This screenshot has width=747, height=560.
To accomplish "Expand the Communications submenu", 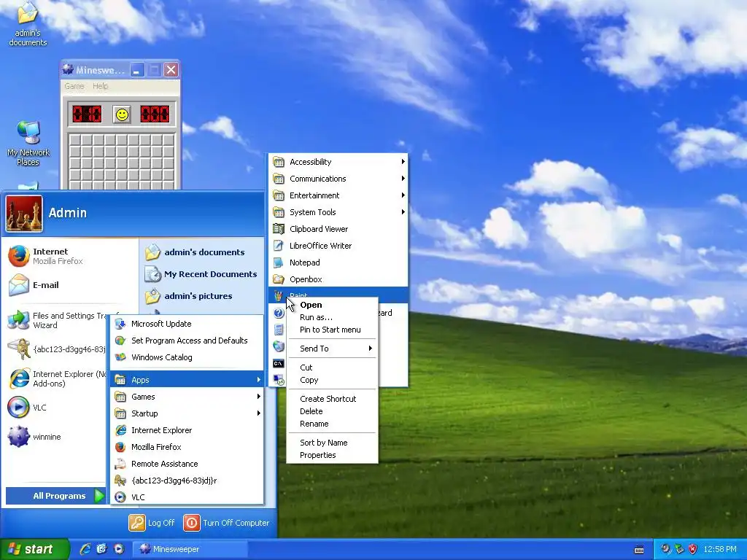I will coord(338,179).
